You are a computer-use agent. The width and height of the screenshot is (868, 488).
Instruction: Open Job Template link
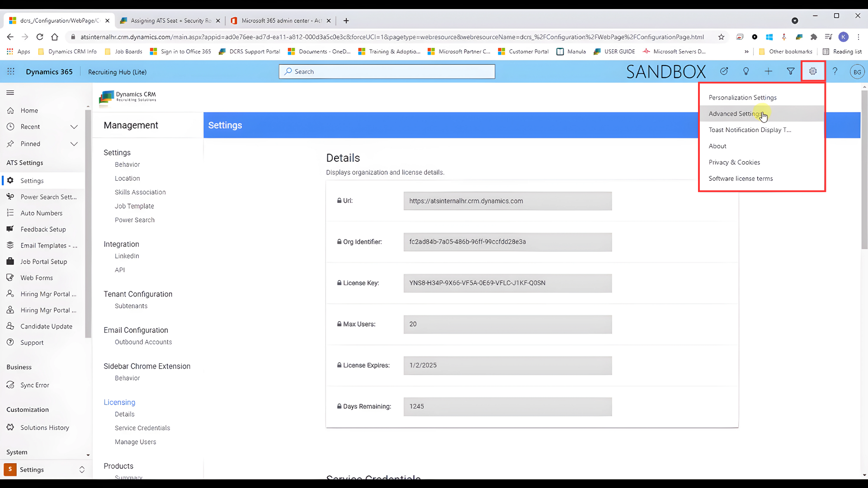click(x=134, y=206)
